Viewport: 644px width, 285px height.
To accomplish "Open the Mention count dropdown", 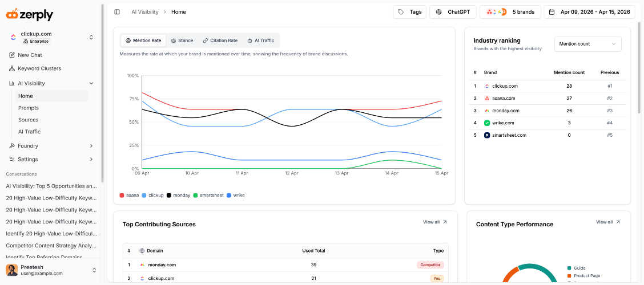I will 587,44.
